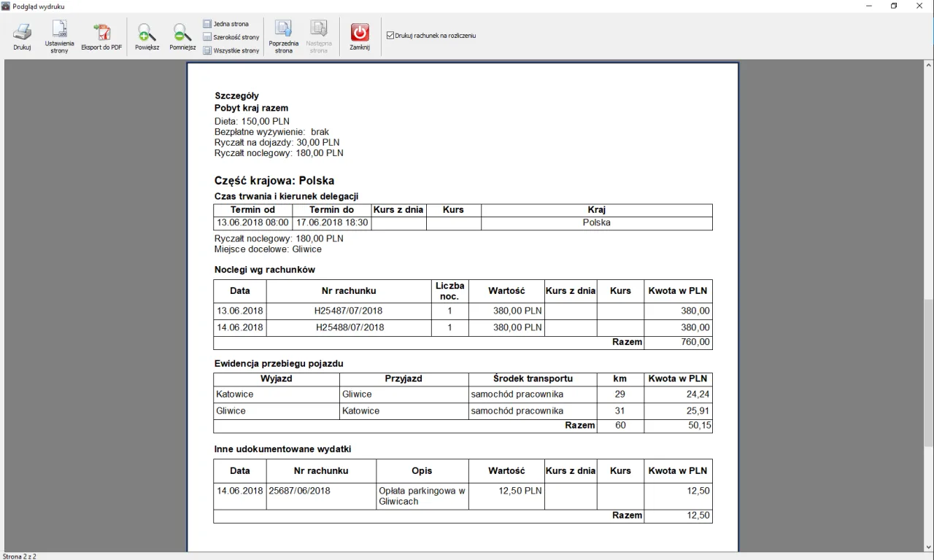Uncheck Drukuj rachunek na rozliczeniu checkbox

tap(390, 35)
